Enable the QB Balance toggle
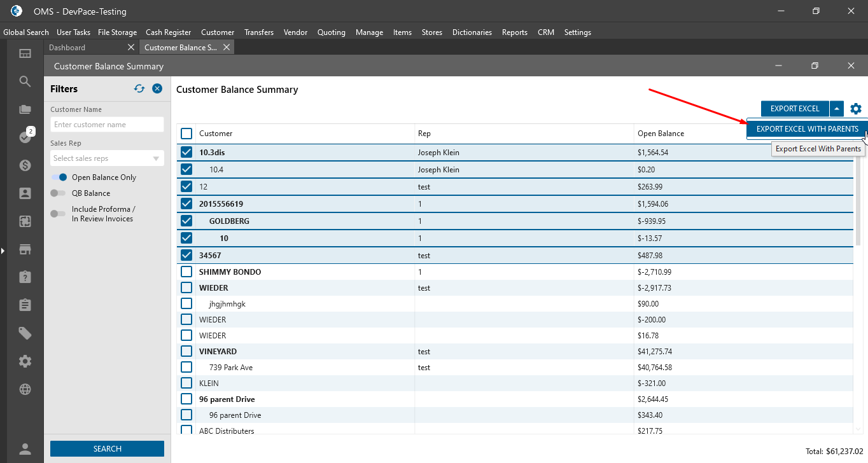Screen dimensions: 868x463 [58, 193]
